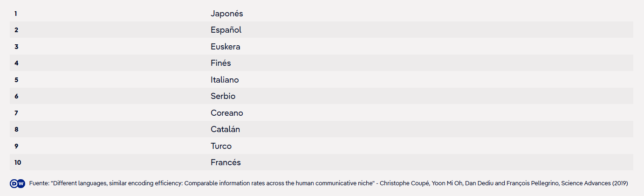Select the Japonés row
The image size is (644, 196).
coord(322,14)
